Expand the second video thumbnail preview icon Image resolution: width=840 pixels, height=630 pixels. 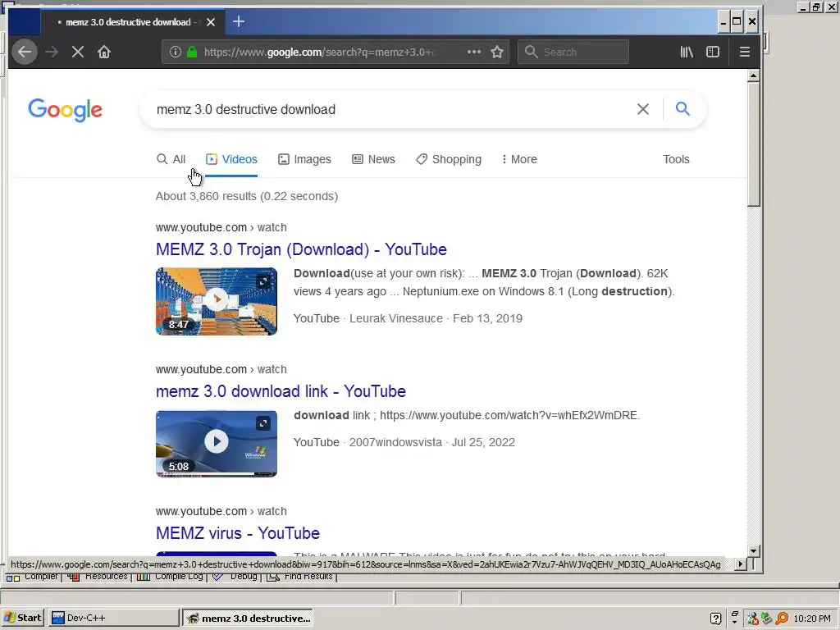coord(263,423)
